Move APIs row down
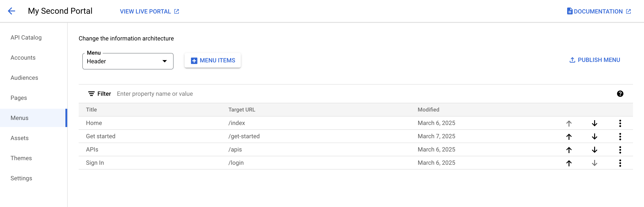 click(594, 150)
